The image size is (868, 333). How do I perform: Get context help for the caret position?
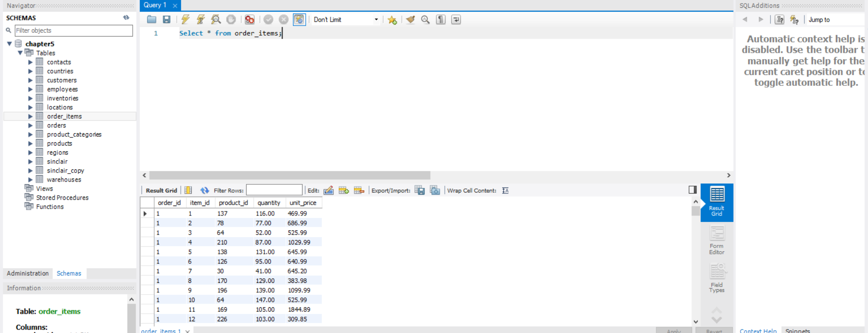[x=780, y=19]
